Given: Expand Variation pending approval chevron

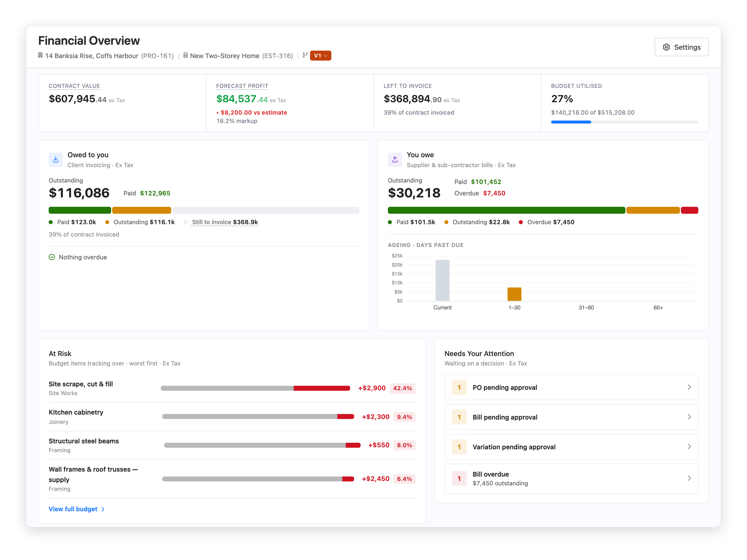Looking at the screenshot, I should (689, 446).
